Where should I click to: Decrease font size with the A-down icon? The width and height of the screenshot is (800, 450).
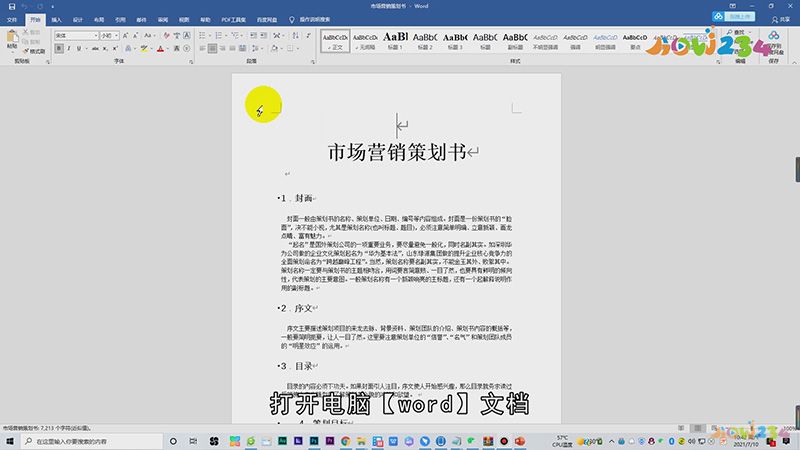(x=136, y=35)
